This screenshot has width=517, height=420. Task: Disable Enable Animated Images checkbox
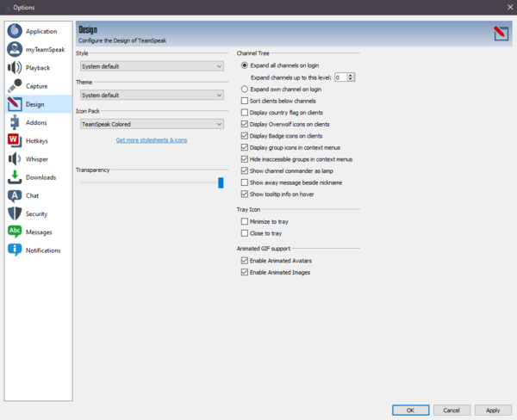245,273
